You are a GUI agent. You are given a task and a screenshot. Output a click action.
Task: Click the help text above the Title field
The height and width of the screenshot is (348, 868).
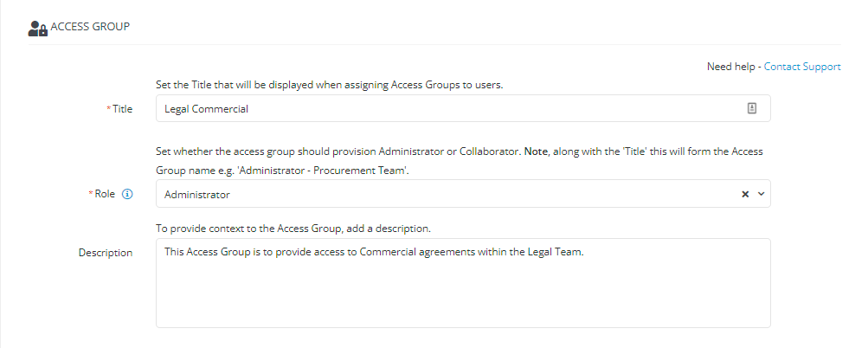pyautogui.click(x=330, y=86)
